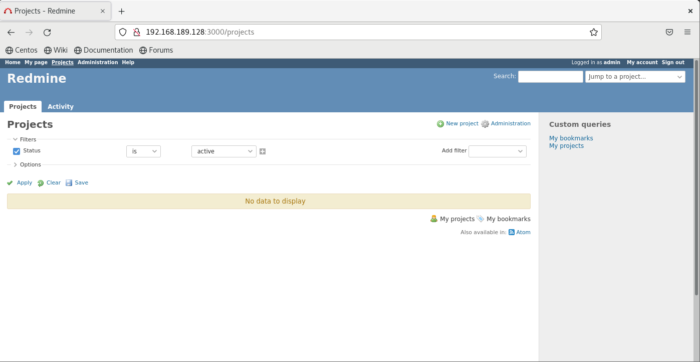
Task: Click the My projects user icon
Action: click(x=433, y=219)
